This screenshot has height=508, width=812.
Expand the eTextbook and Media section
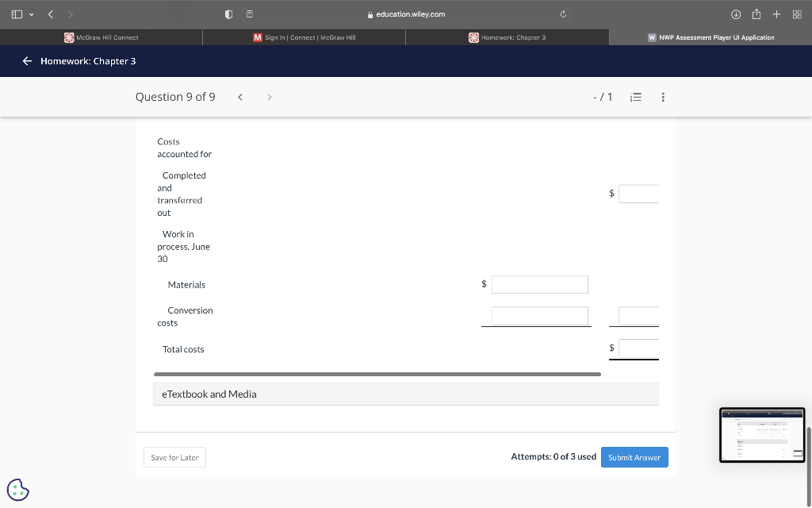pyautogui.click(x=406, y=394)
